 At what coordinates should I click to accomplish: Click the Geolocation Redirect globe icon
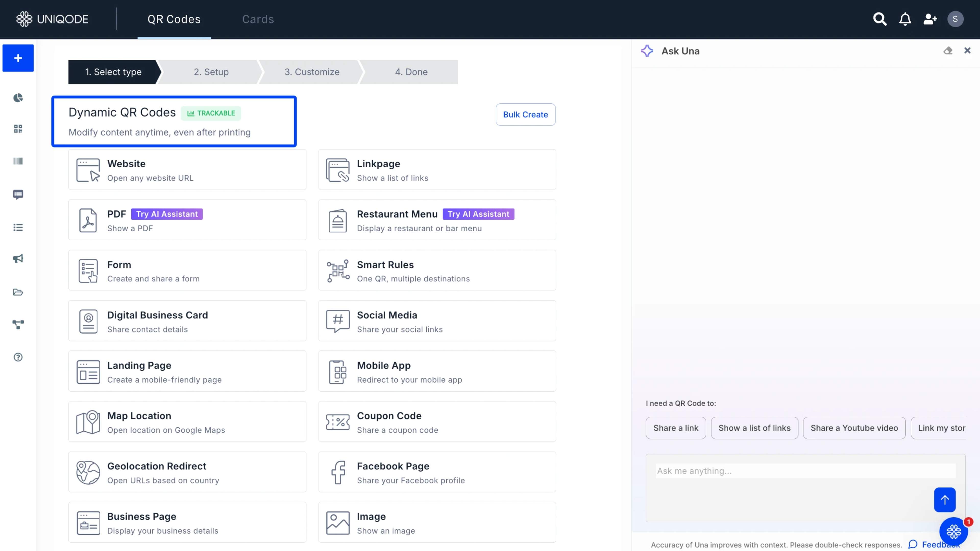[x=88, y=472]
